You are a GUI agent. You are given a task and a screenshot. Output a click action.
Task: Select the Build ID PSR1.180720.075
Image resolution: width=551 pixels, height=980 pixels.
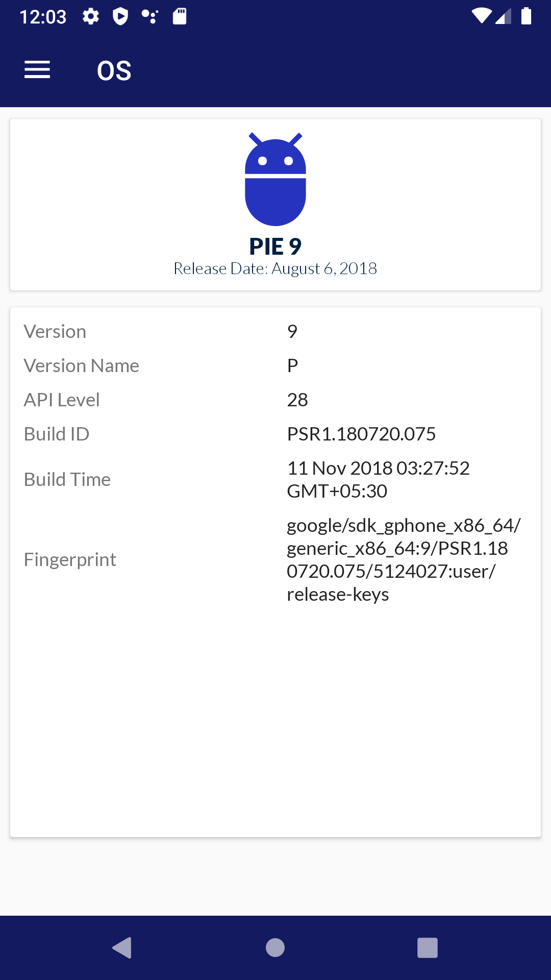(x=361, y=434)
